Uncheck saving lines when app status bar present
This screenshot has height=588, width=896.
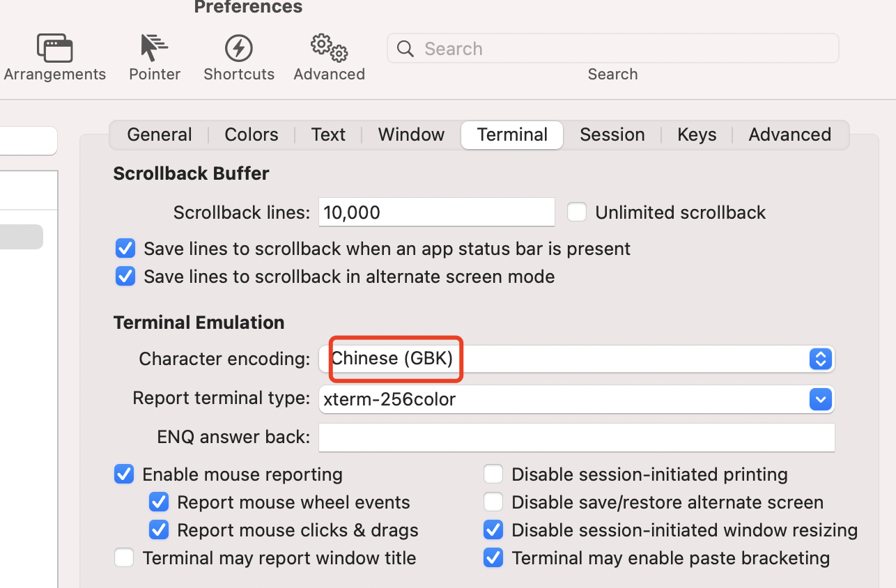tap(125, 248)
